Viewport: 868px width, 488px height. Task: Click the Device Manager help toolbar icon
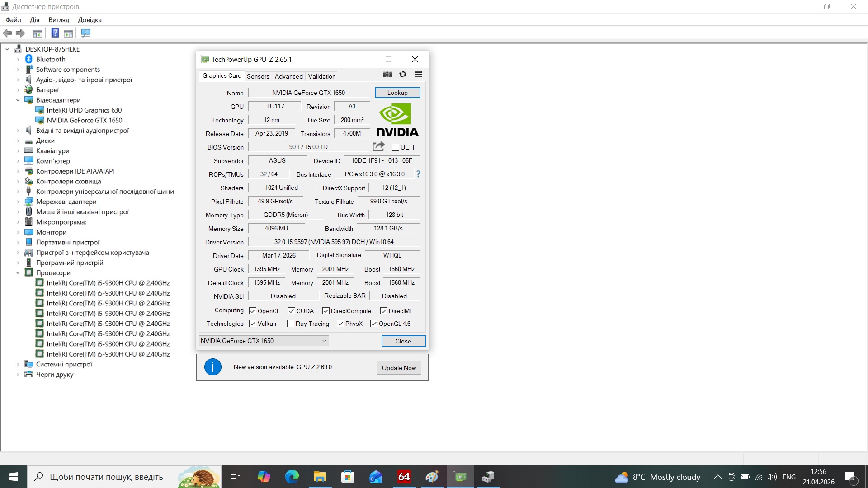55,33
